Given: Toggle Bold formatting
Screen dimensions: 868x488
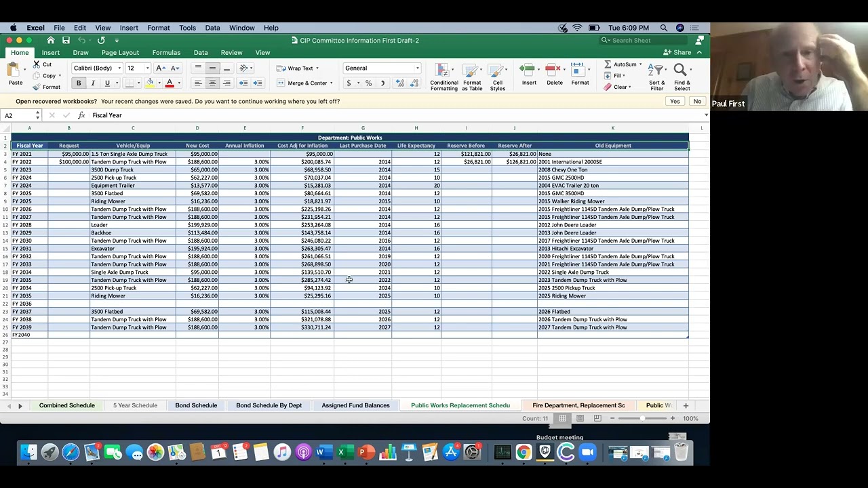Looking at the screenshot, I should 79,83.
